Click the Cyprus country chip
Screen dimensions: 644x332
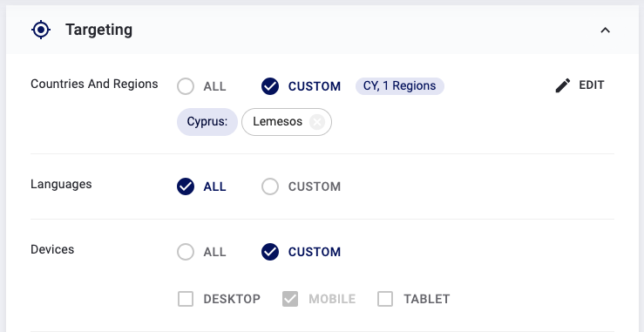point(207,122)
